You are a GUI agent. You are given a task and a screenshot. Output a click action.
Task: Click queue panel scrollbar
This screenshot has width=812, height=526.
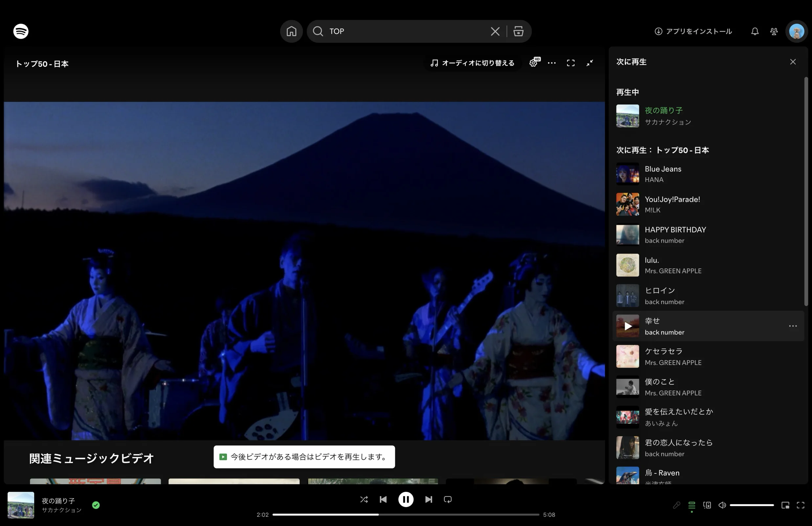806,191
